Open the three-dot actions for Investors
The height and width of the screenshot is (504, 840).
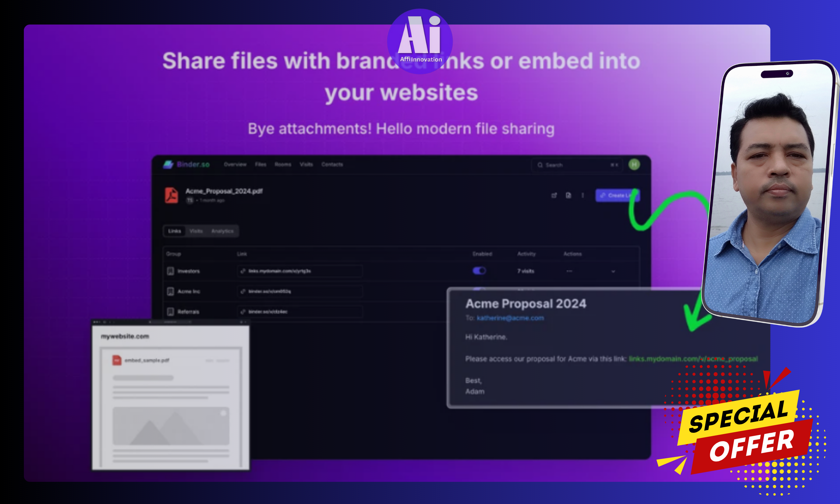tap(570, 271)
